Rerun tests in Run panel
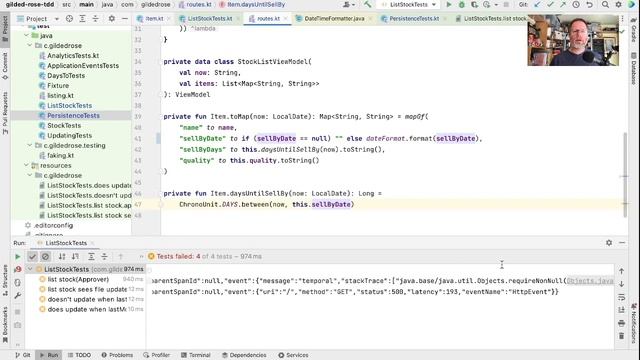This screenshot has width=640, height=360. point(18,257)
